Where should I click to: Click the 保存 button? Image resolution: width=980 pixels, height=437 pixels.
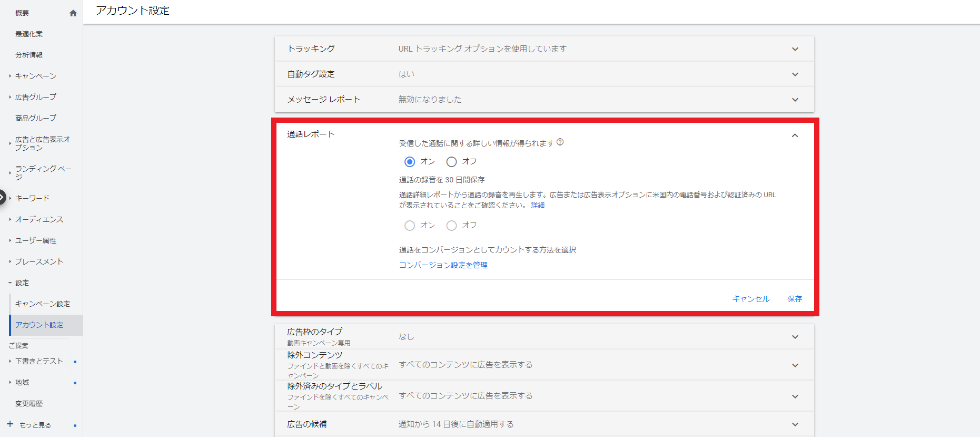click(x=795, y=299)
